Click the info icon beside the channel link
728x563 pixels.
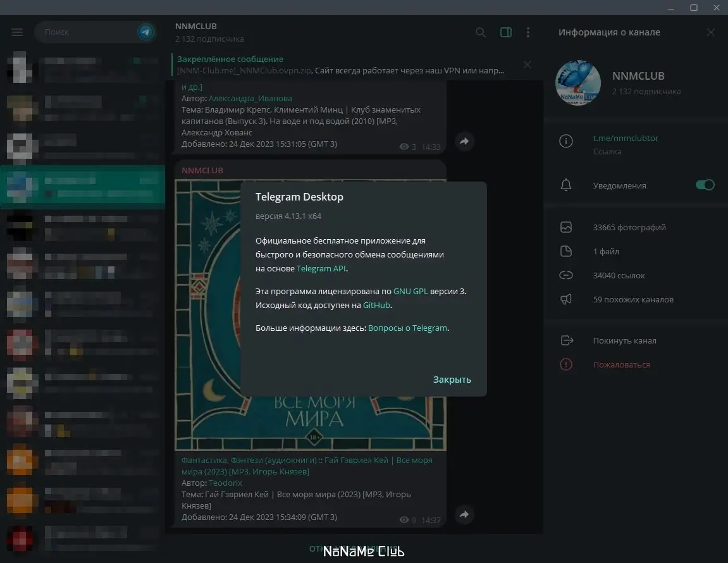point(566,140)
